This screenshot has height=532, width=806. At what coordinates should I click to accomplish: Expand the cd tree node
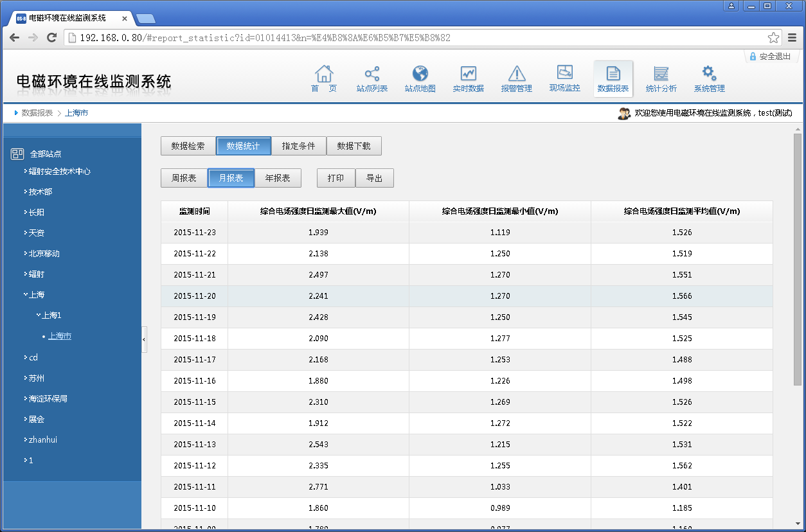26,358
